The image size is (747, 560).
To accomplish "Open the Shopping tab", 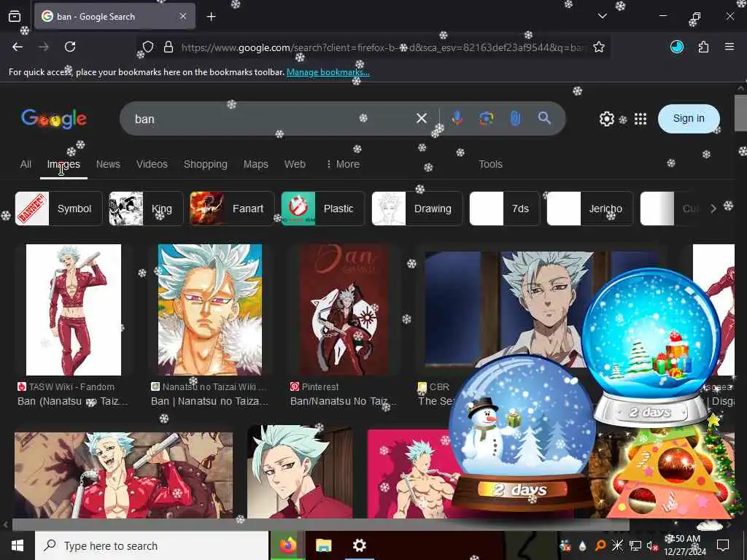I will point(205,164).
